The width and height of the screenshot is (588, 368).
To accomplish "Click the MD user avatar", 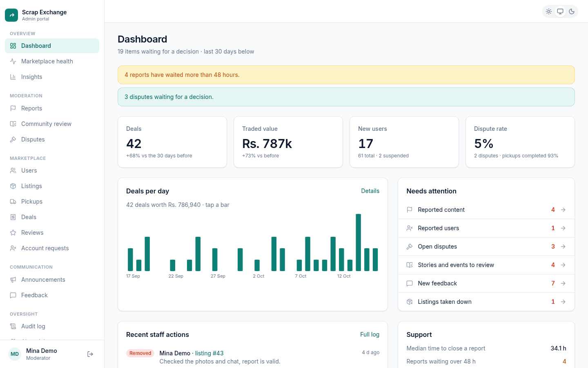I will pyautogui.click(x=15, y=354).
